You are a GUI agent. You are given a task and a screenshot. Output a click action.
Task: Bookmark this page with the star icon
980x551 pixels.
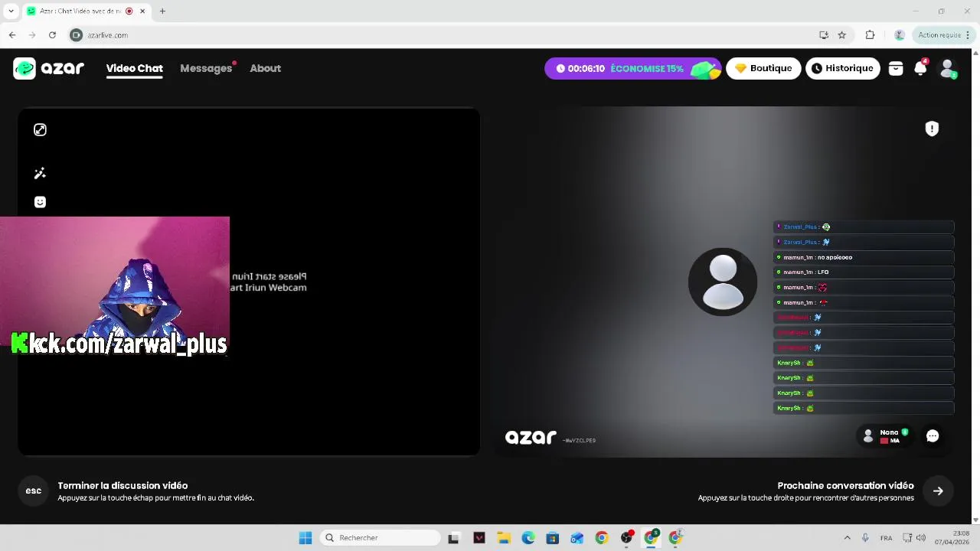pyautogui.click(x=841, y=35)
